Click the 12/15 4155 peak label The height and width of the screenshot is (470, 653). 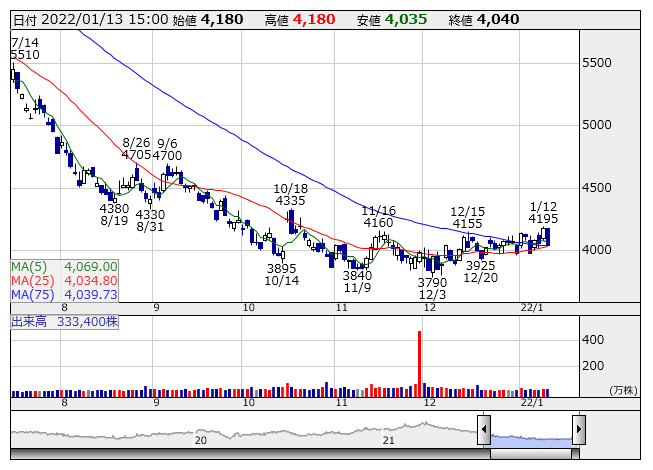467,217
